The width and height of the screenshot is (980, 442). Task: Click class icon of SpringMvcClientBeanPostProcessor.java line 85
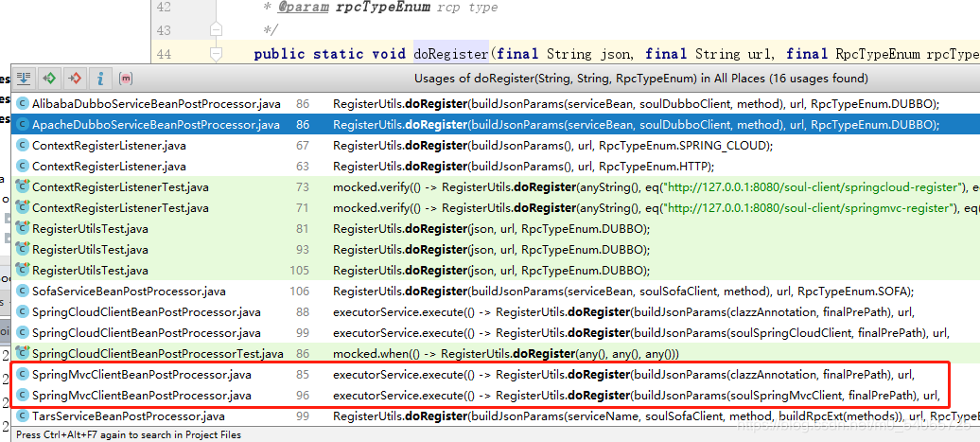23,375
